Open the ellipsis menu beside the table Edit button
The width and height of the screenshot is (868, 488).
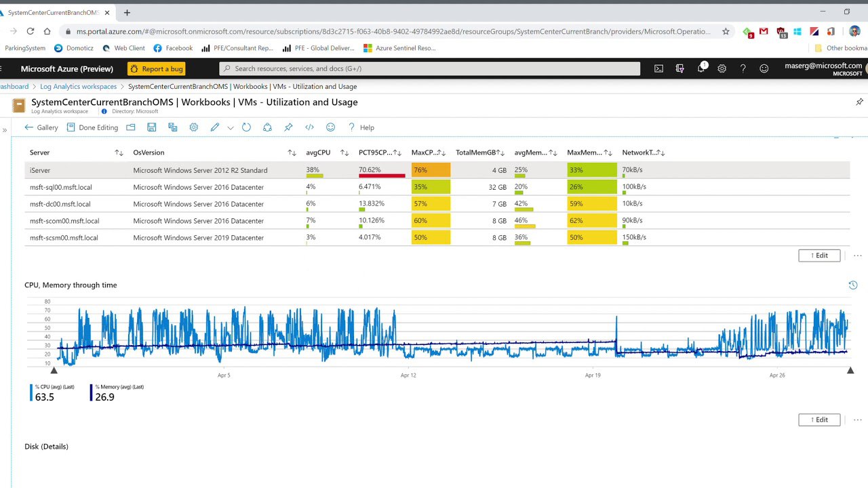pos(858,256)
